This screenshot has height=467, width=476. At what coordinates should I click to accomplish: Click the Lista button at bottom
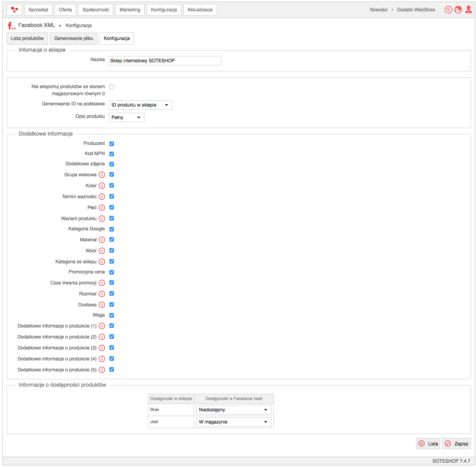tap(428, 443)
